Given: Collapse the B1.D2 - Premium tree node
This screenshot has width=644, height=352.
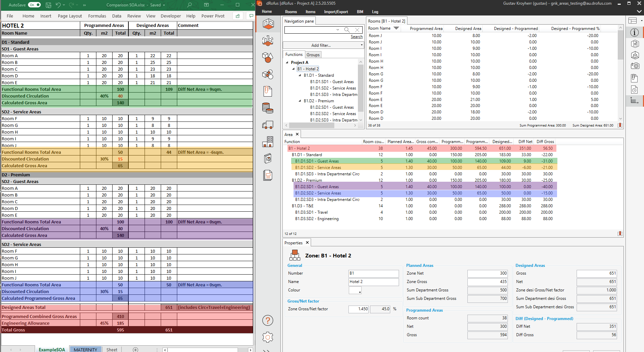Looking at the screenshot, I should 300,101.
